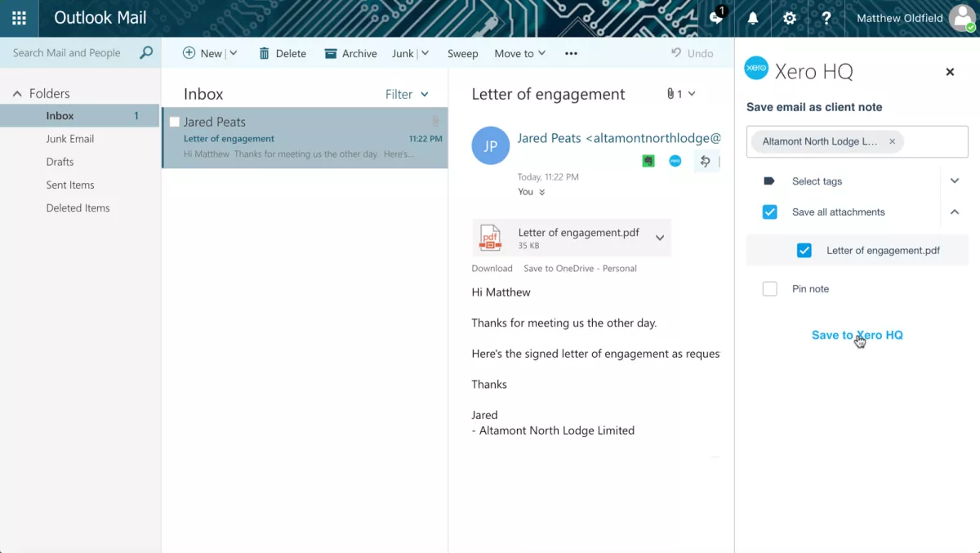Click the Xero logo in the HQ panel

click(756, 69)
